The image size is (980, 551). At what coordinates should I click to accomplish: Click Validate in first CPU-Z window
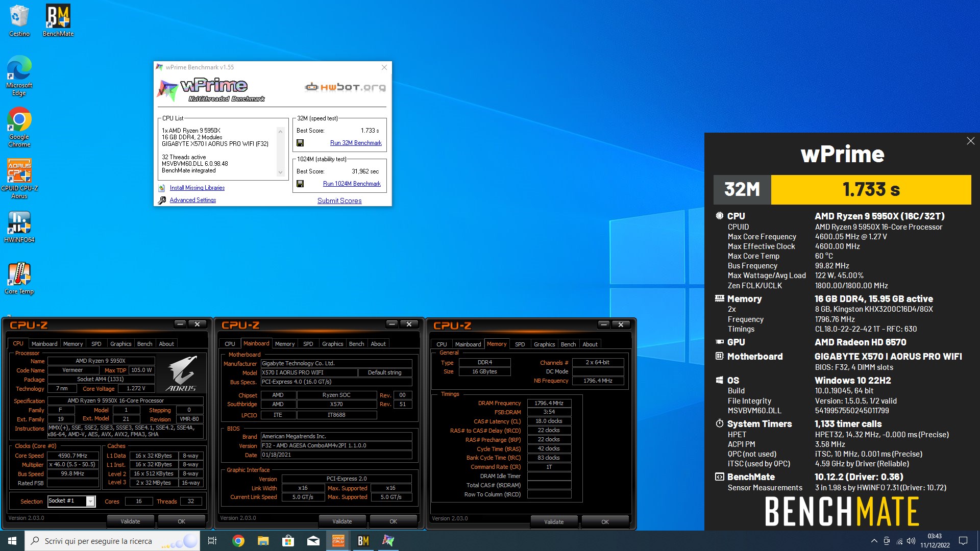pyautogui.click(x=130, y=521)
